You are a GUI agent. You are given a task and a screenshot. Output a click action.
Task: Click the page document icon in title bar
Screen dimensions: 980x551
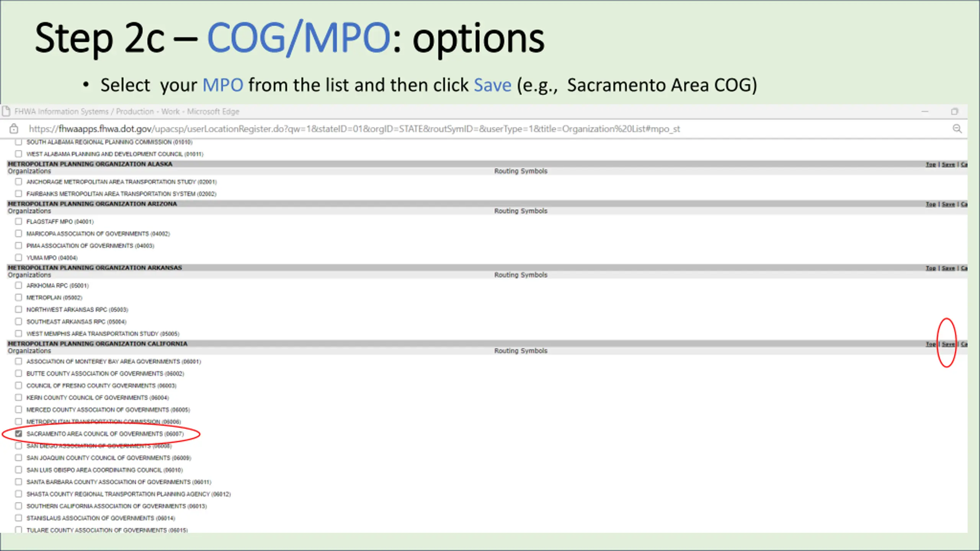pyautogui.click(x=6, y=111)
